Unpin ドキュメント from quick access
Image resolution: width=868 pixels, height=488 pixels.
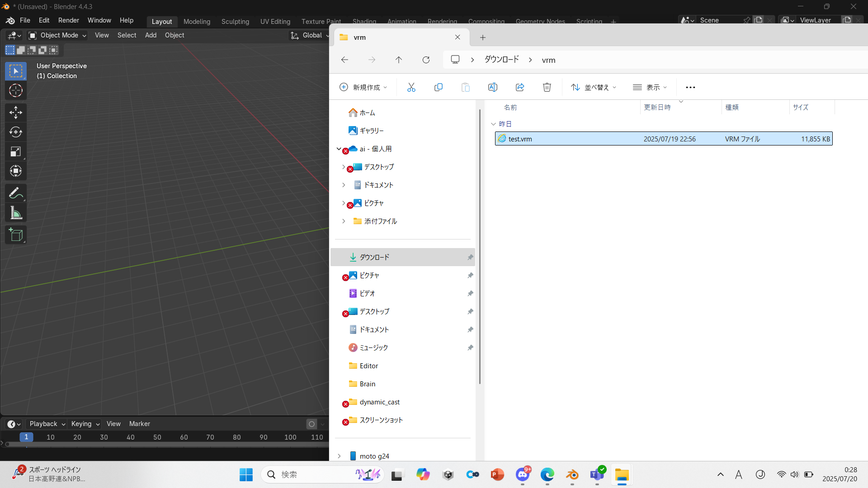coord(471,329)
